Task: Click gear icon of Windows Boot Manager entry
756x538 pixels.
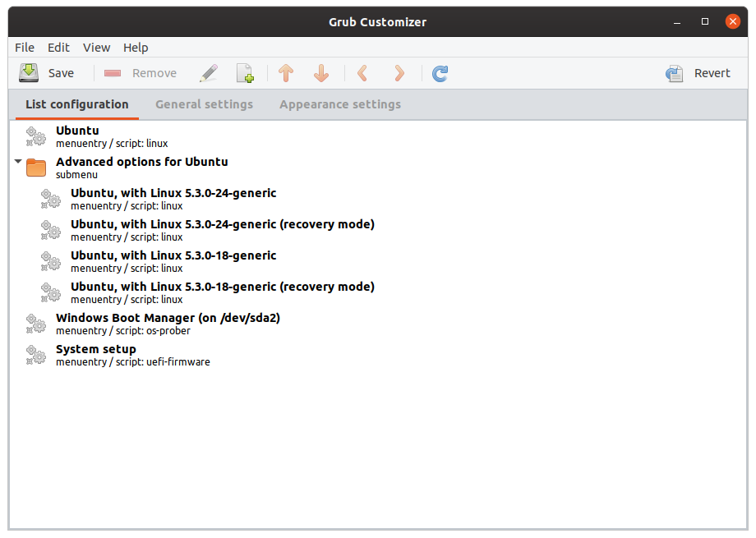Action: 35,324
